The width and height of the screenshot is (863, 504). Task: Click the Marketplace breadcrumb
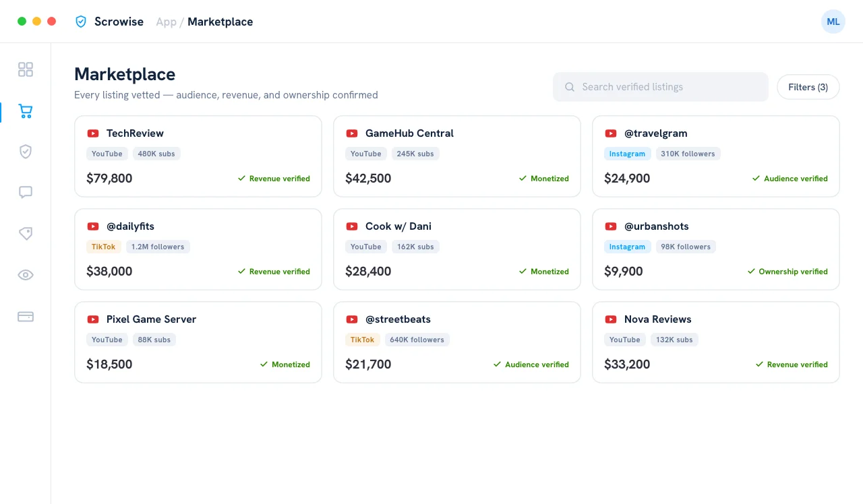coord(220,22)
